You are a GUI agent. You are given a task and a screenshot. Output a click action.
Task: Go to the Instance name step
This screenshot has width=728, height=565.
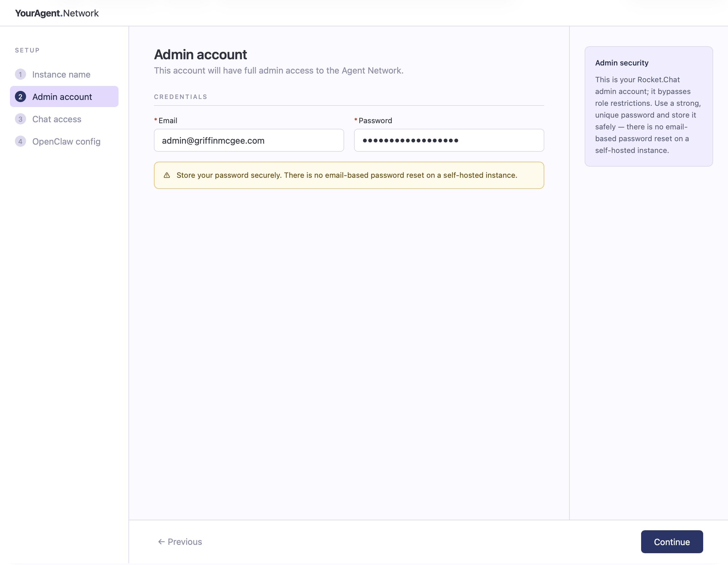64,74
